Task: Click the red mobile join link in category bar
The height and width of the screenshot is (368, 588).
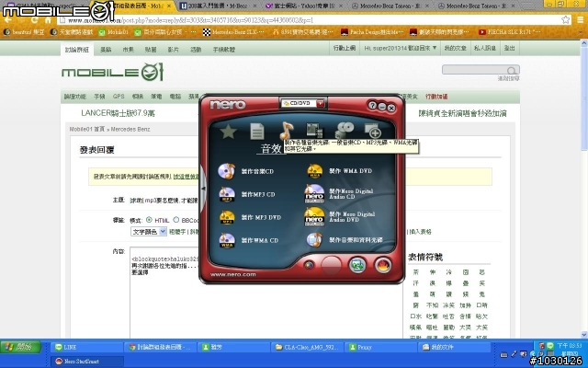Action: pos(436,97)
